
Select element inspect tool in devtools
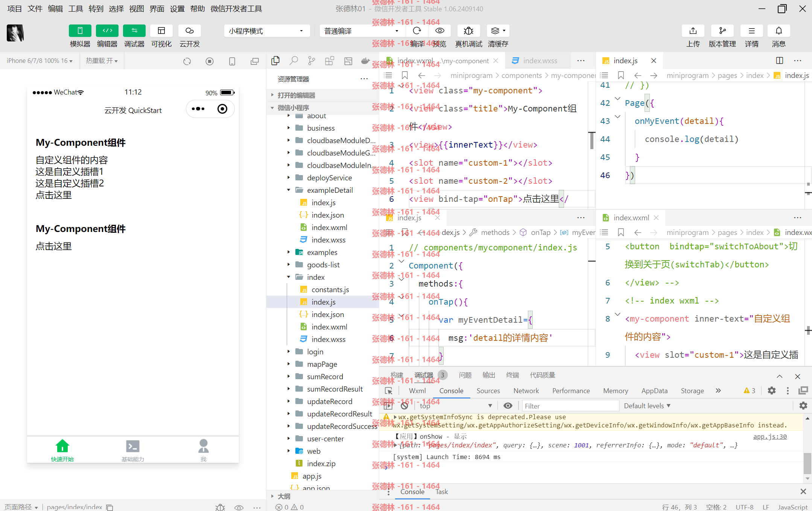(389, 390)
